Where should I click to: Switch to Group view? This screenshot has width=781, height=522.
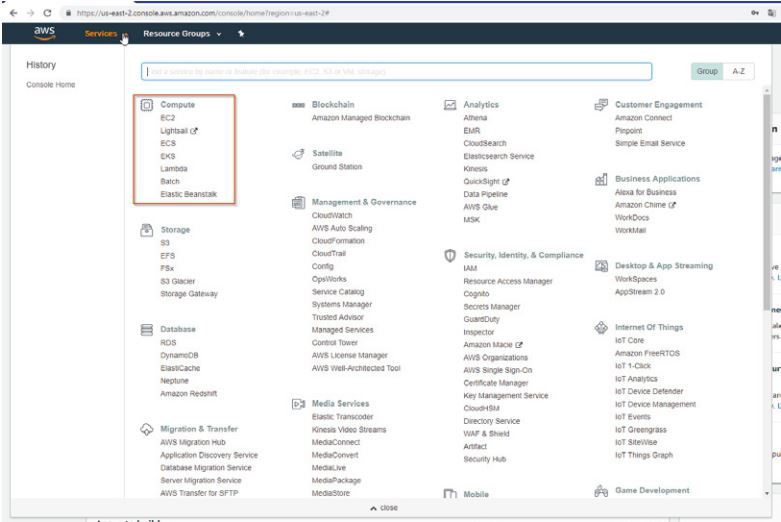tap(707, 71)
